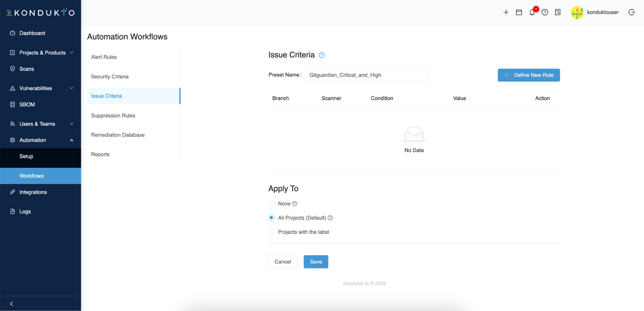Screen dimensions: 644x311
Task: Click the konduktouser avatar picture
Action: click(577, 12)
